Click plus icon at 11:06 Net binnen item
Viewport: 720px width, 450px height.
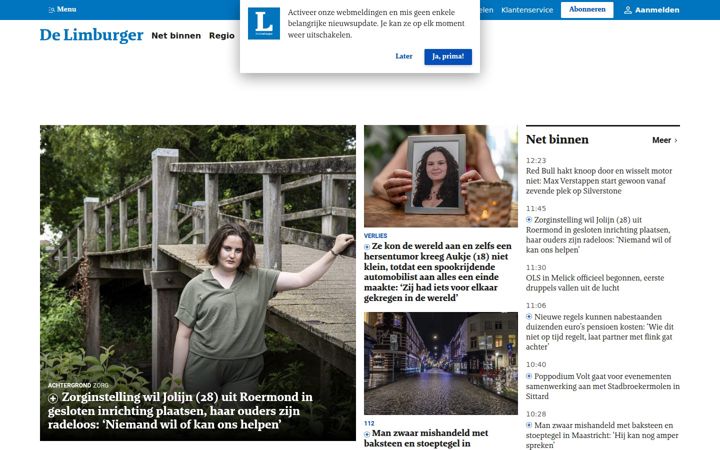[x=529, y=316]
